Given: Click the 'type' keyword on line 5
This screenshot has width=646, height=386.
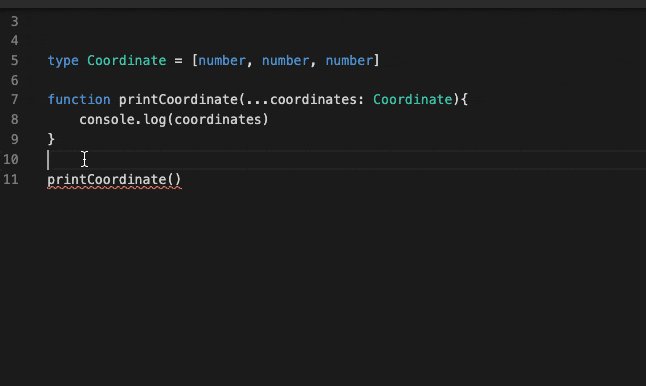Looking at the screenshot, I should pyautogui.click(x=63, y=61).
